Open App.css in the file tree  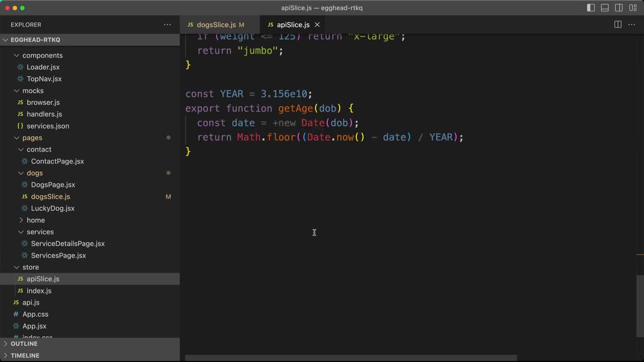tap(35, 314)
